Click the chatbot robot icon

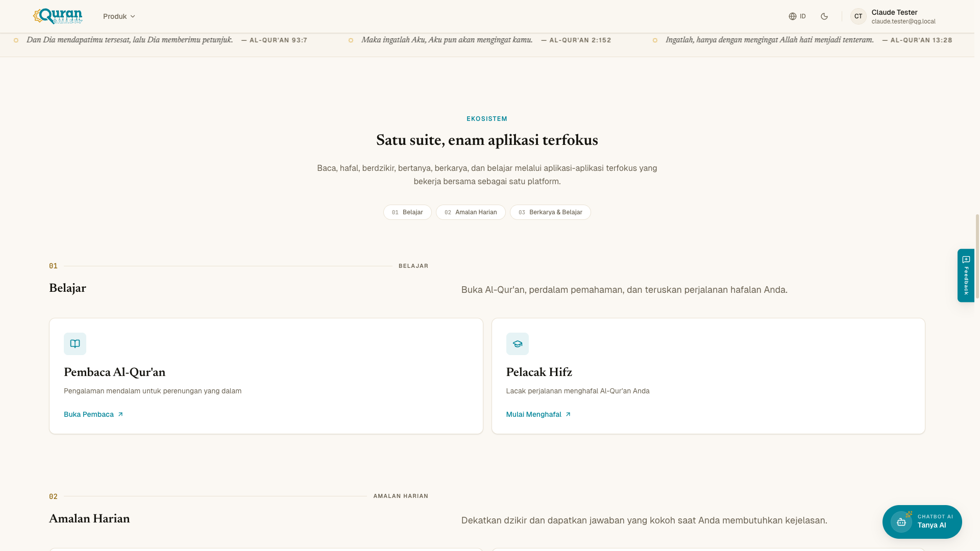coord(901,522)
